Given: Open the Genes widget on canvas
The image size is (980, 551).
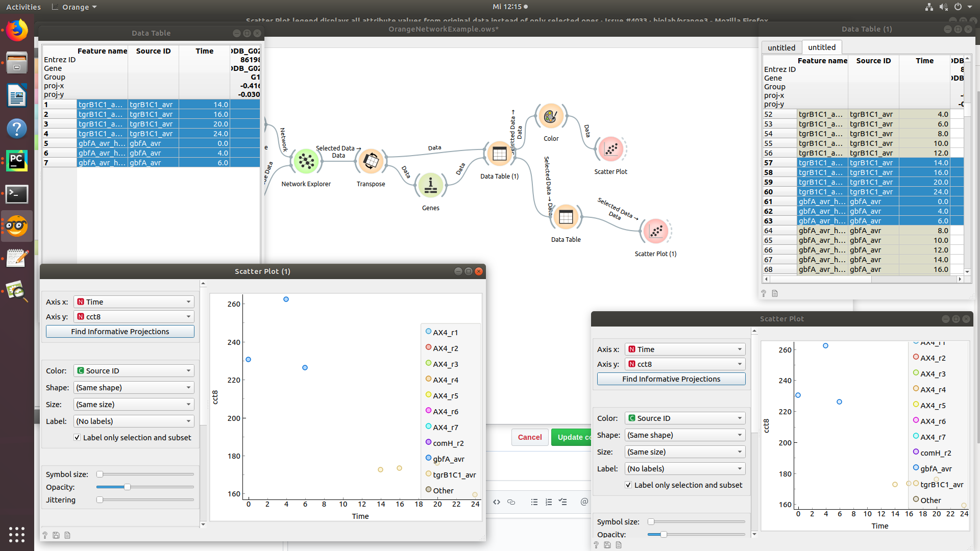Looking at the screenshot, I should [431, 185].
